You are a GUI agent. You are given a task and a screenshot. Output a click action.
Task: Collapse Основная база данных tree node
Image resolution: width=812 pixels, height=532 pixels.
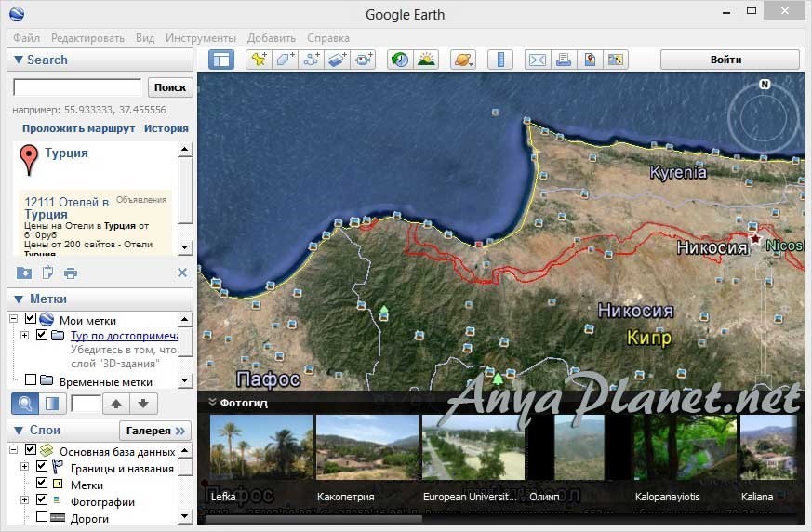[14, 449]
